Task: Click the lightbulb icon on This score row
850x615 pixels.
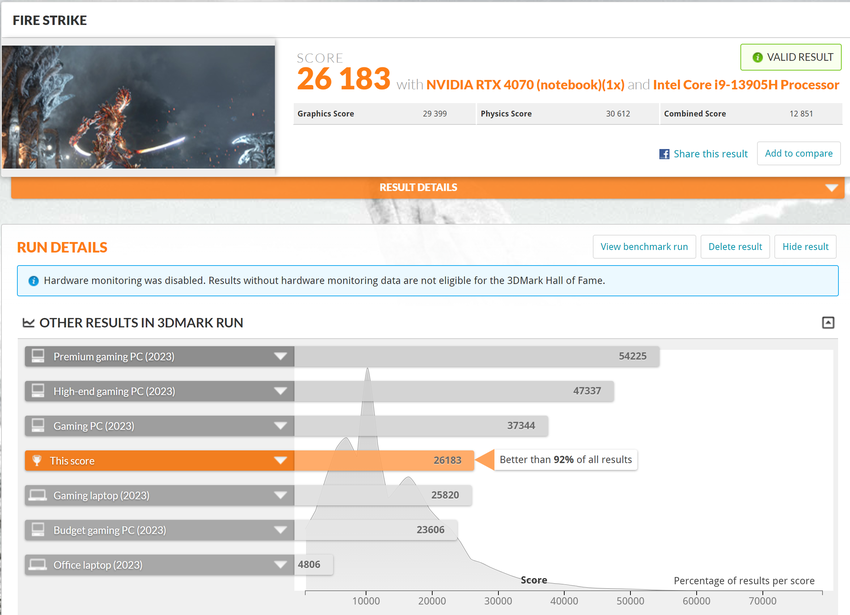Action: point(38,460)
